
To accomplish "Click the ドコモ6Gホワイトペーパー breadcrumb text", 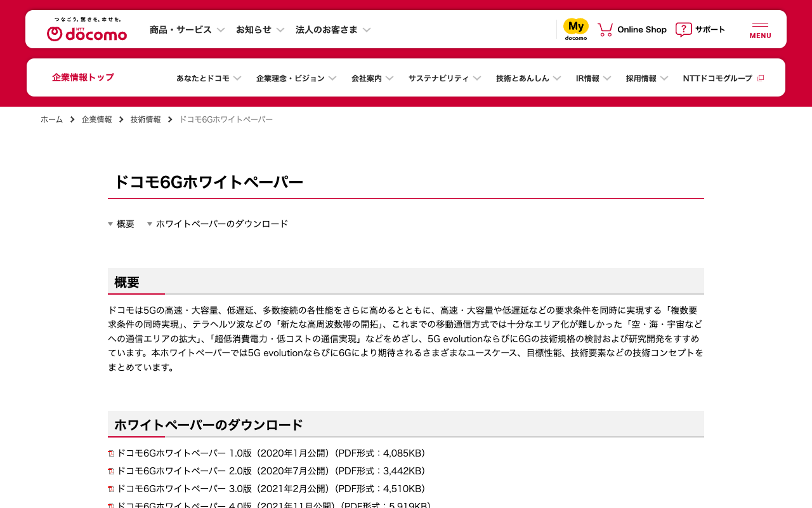I will pyautogui.click(x=226, y=119).
